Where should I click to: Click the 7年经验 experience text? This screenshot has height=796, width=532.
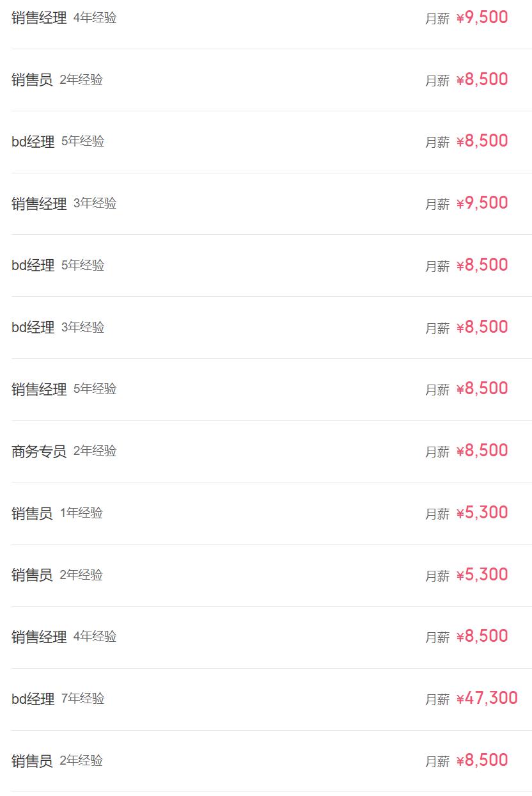click(83, 698)
